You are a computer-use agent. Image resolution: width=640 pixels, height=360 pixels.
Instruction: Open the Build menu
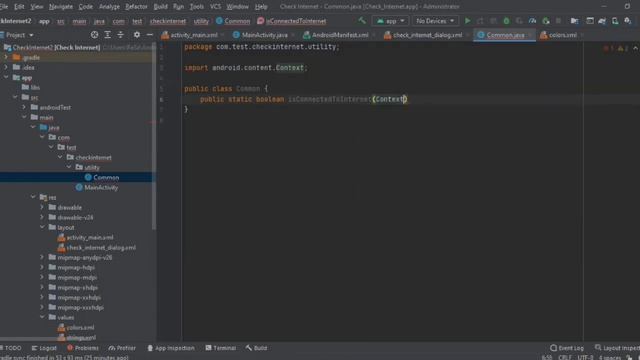(x=160, y=7)
